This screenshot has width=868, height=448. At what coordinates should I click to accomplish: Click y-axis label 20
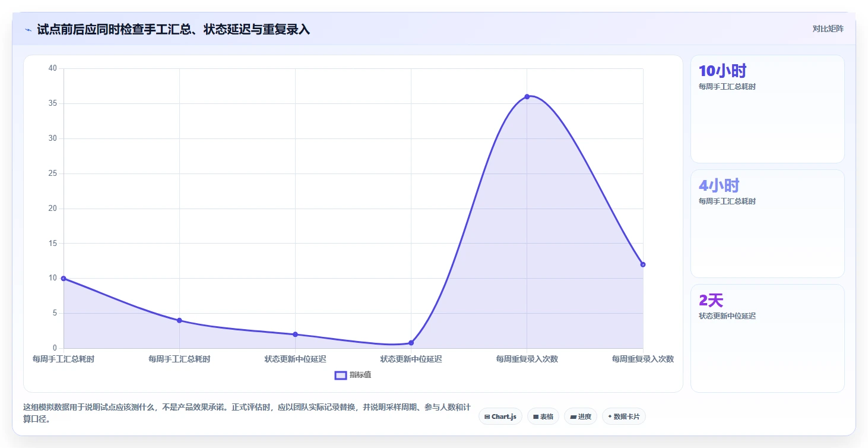53,209
